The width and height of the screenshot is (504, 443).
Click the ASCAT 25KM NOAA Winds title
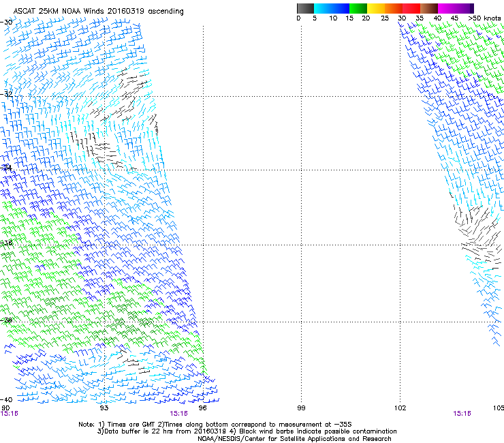coord(98,12)
